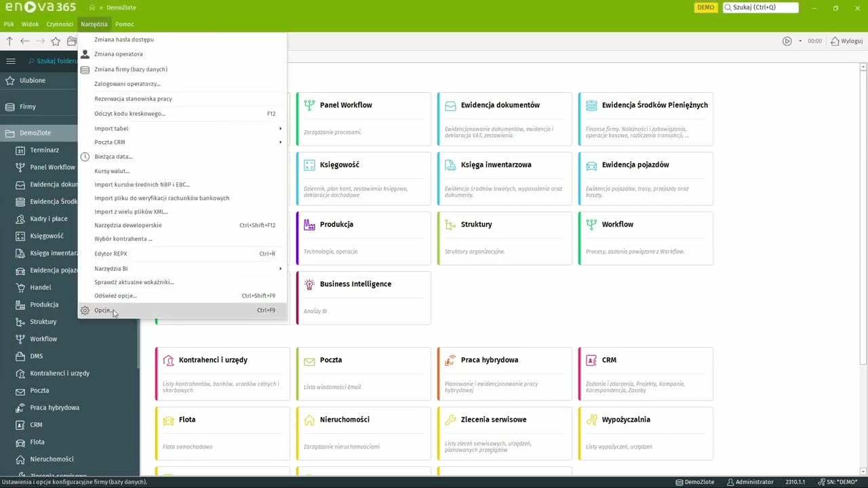Click the DEMO badge button

706,7
